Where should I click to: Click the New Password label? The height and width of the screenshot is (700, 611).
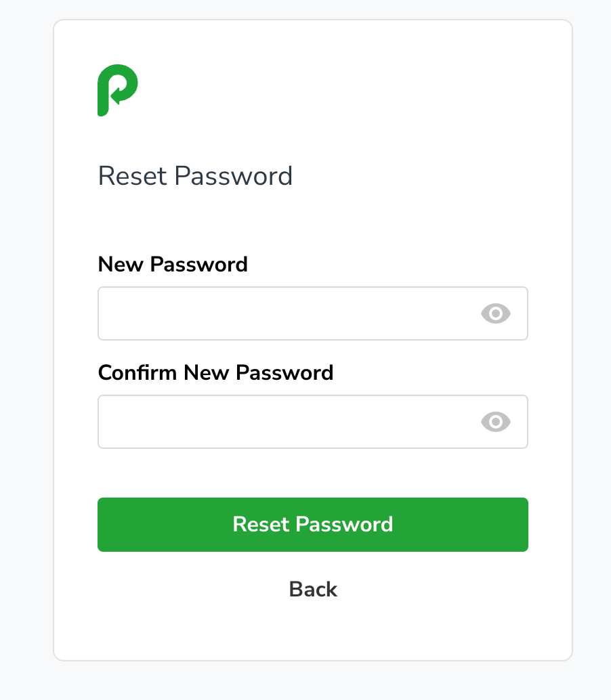173,264
